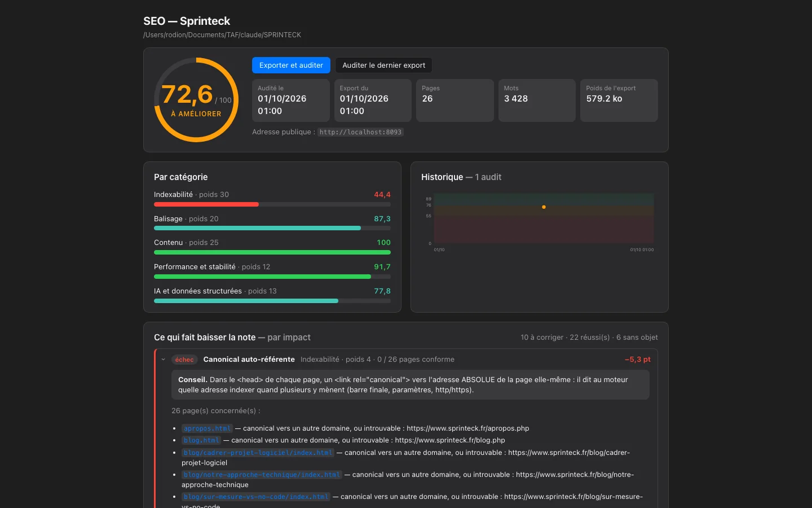Screen dimensions: 812x508
Task: Open blog/cadrer-projet-logiciel/index.html link
Action: (x=258, y=453)
